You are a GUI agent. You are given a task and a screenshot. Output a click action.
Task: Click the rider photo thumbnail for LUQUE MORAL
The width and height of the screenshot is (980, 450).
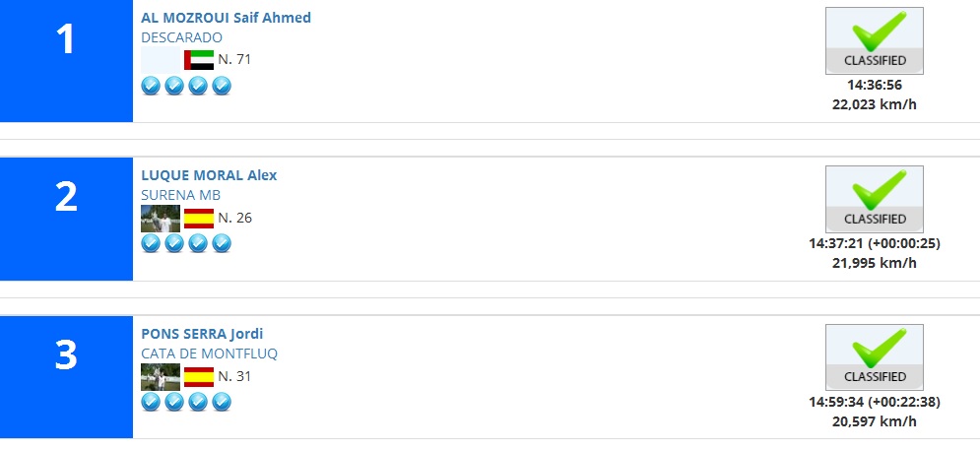[161, 219]
